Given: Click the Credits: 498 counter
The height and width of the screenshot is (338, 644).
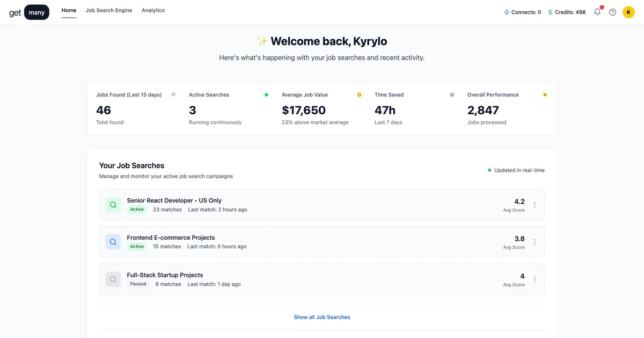Looking at the screenshot, I should [x=566, y=12].
